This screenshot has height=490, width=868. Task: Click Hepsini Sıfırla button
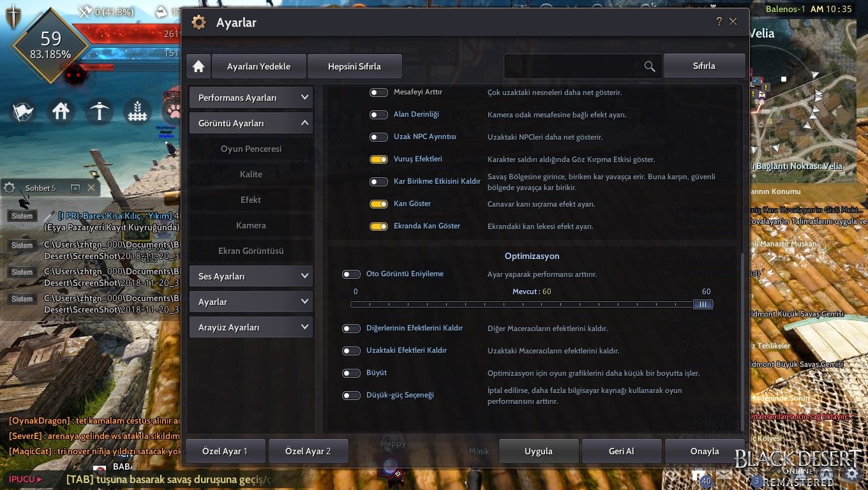coord(354,66)
